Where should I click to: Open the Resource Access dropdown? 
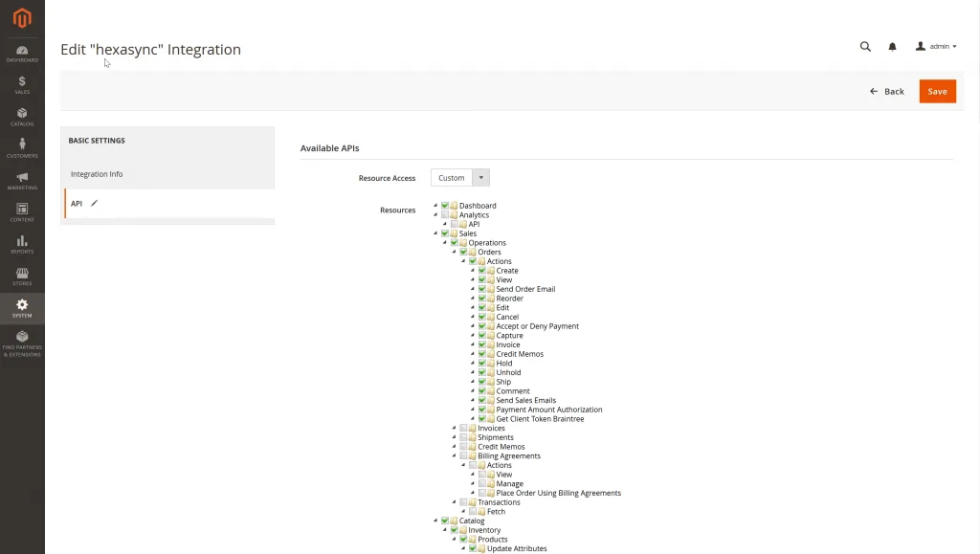tap(460, 177)
